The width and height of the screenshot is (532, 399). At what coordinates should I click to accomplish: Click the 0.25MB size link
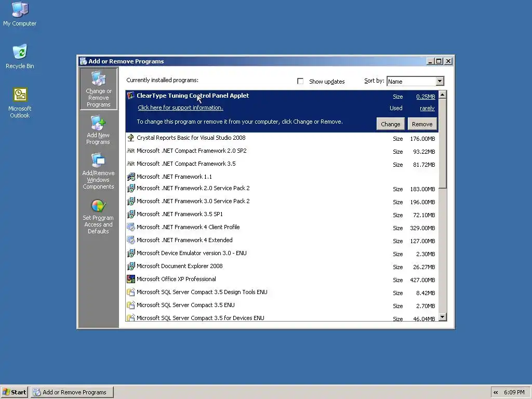[x=425, y=97]
